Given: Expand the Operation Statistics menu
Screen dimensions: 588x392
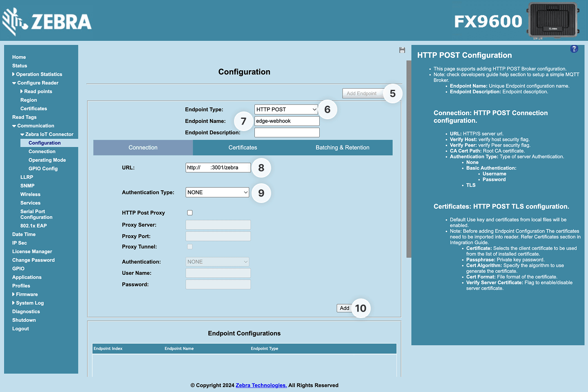Looking at the screenshot, I should [x=37, y=74].
